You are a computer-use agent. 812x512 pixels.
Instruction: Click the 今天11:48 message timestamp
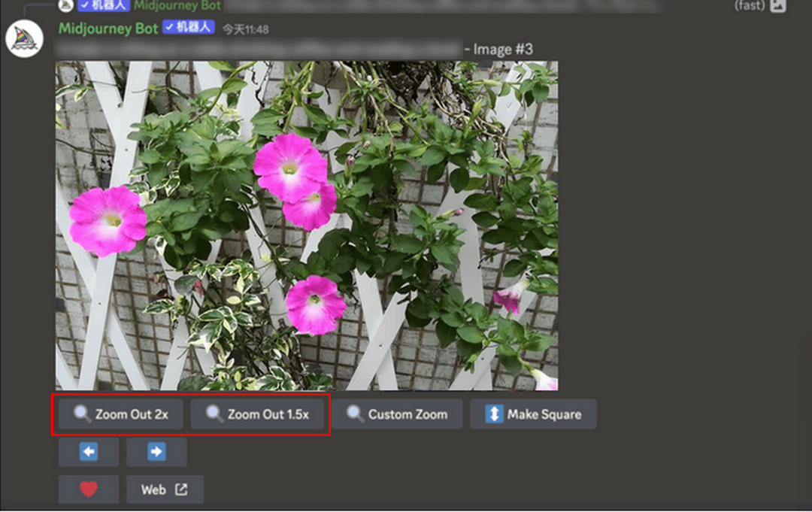pyautogui.click(x=245, y=29)
